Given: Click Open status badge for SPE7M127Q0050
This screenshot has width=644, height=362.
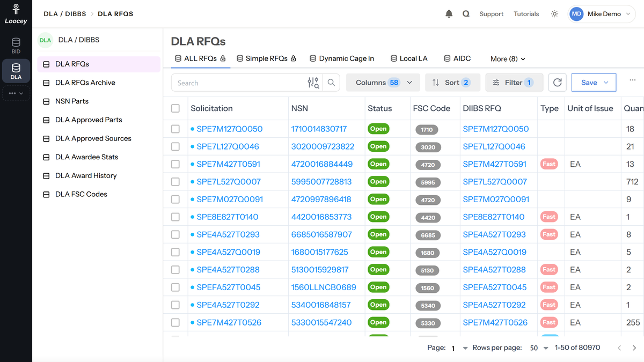Looking at the screenshot, I should click(x=378, y=129).
